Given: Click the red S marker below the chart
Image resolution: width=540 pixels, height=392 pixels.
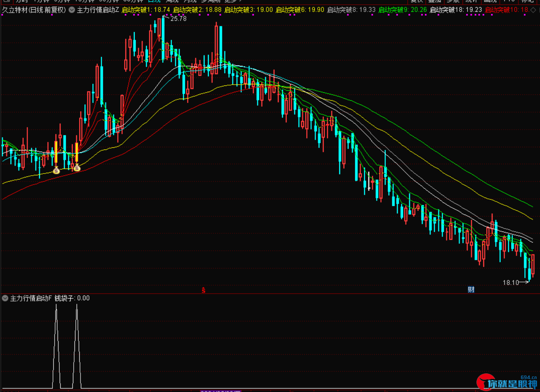Looking at the screenshot, I should click(x=203, y=290).
